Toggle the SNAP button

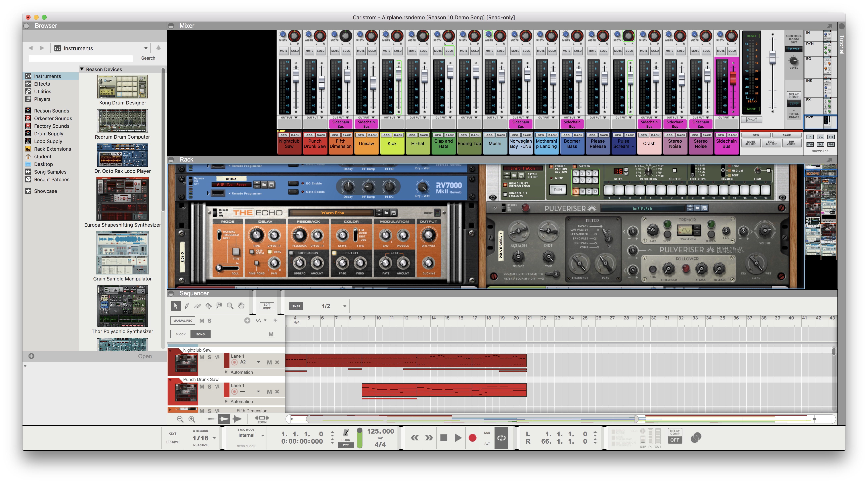point(296,306)
